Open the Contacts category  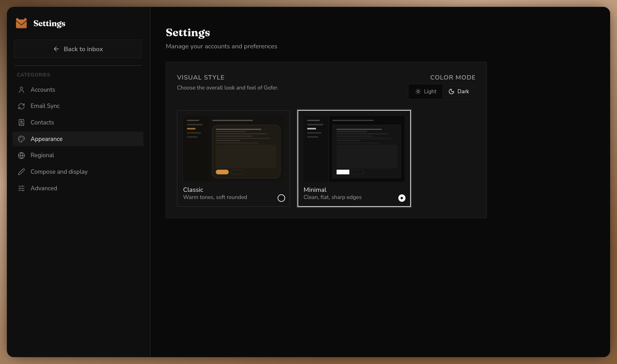(x=78, y=123)
